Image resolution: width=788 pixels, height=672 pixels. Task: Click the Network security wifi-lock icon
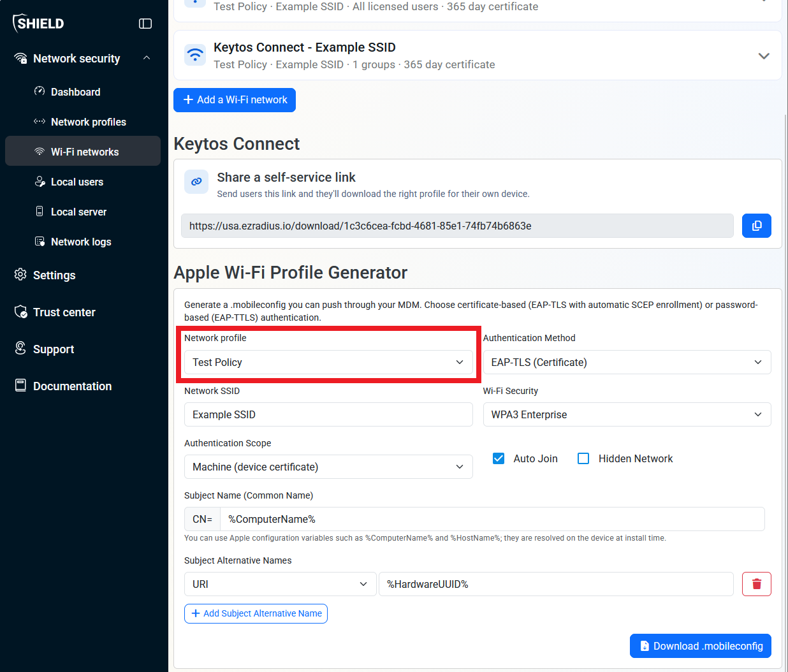(x=20, y=58)
